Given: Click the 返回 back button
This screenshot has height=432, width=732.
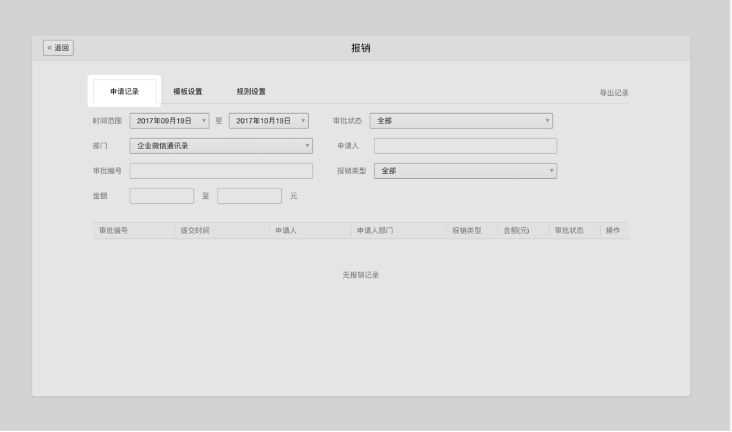Looking at the screenshot, I should click(58, 48).
